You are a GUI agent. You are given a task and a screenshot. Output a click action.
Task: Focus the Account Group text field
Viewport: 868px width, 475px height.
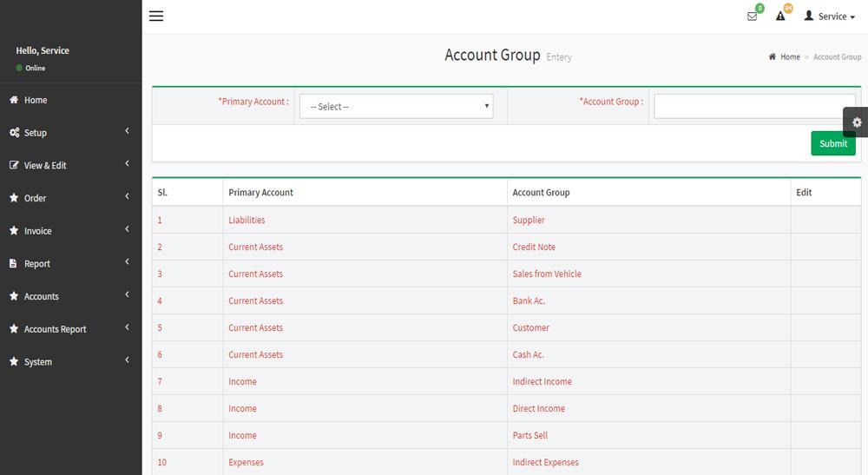point(754,106)
